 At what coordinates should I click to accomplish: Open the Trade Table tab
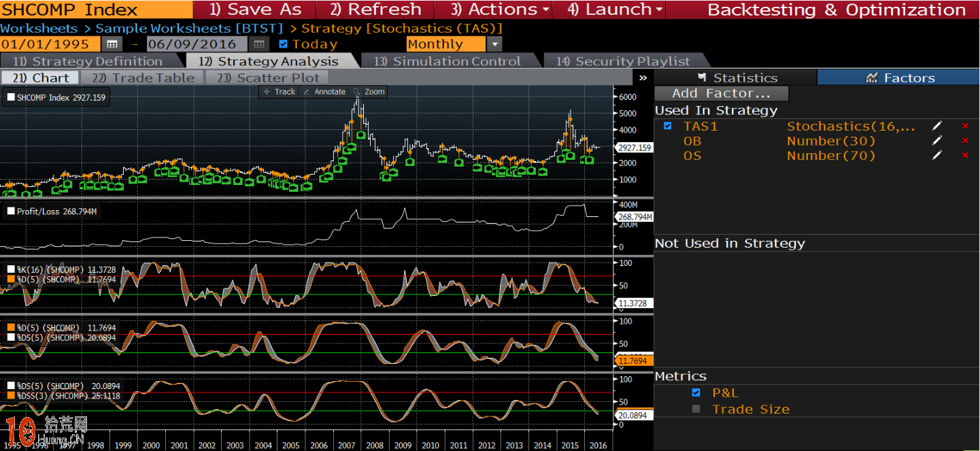pos(143,78)
